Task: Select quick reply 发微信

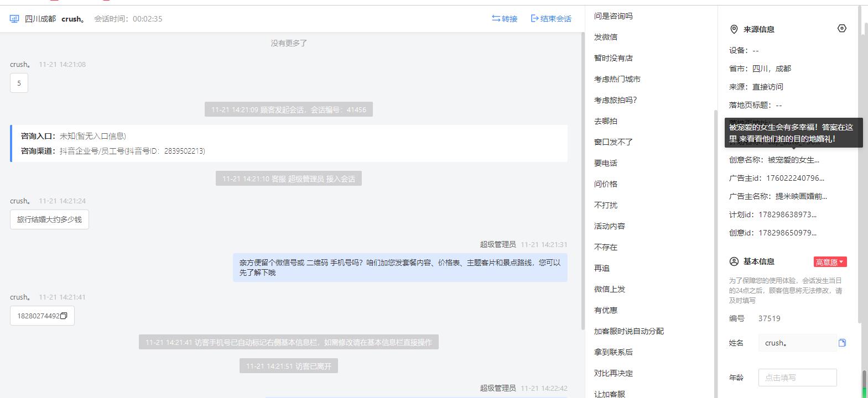Action: (606, 37)
